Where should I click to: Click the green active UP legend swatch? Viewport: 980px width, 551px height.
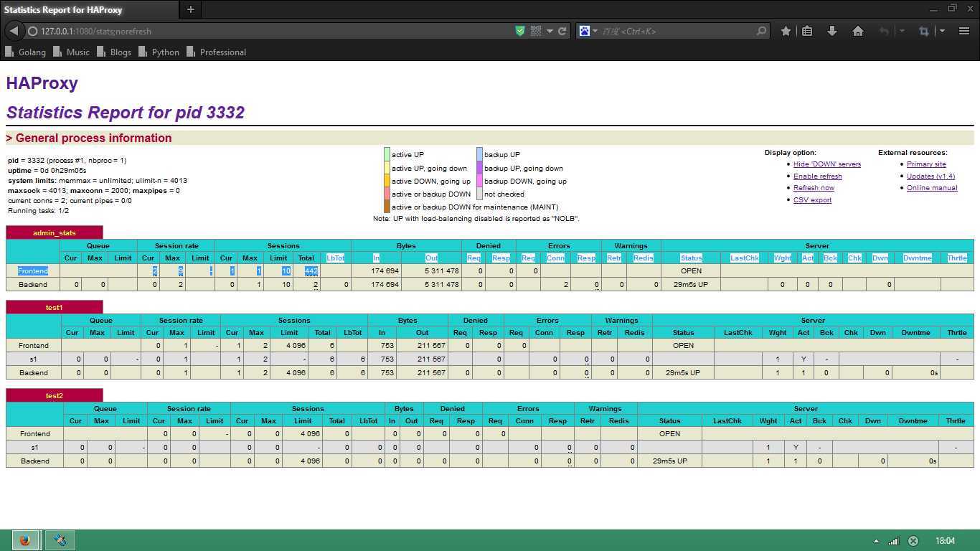click(387, 154)
